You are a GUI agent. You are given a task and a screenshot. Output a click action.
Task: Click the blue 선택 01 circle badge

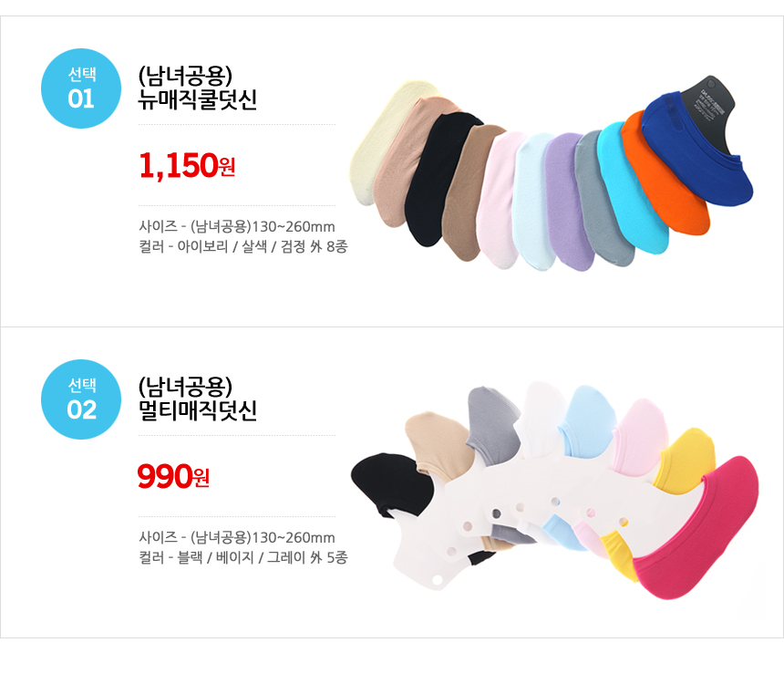81,88
